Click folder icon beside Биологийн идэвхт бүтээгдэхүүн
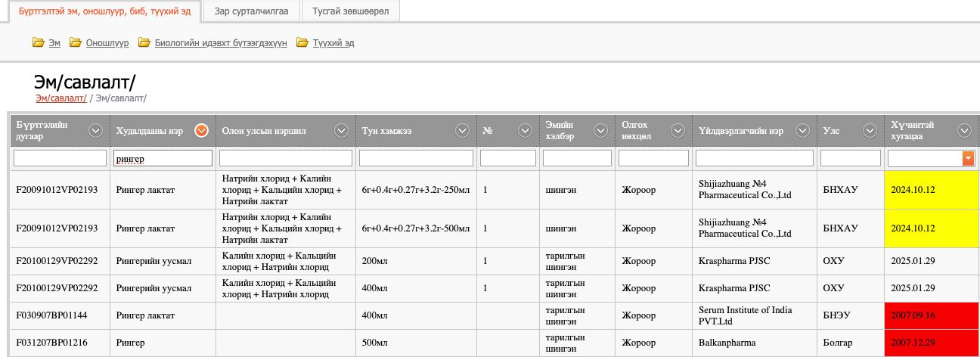 (143, 43)
